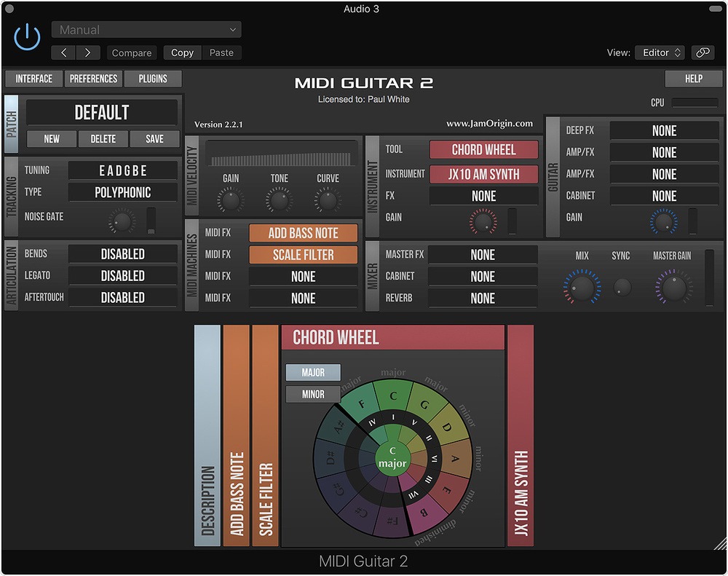
Task: Go to previous preset arrow
Action: point(63,53)
